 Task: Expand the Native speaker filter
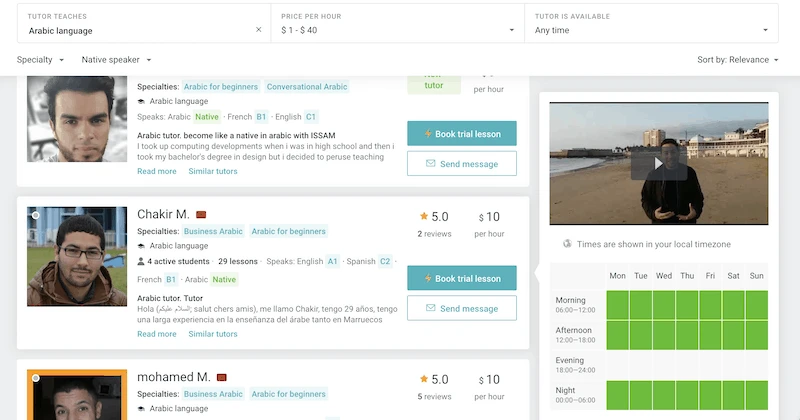tap(116, 60)
